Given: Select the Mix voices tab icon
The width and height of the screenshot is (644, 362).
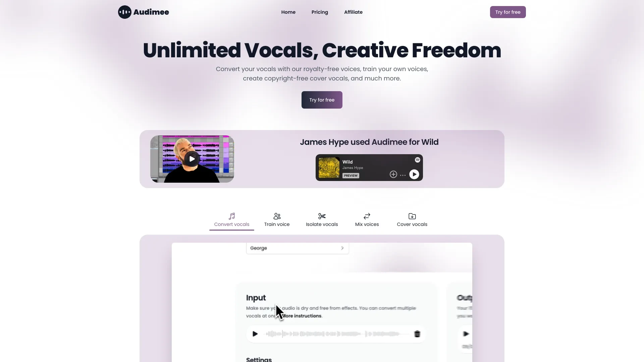Looking at the screenshot, I should point(367,216).
